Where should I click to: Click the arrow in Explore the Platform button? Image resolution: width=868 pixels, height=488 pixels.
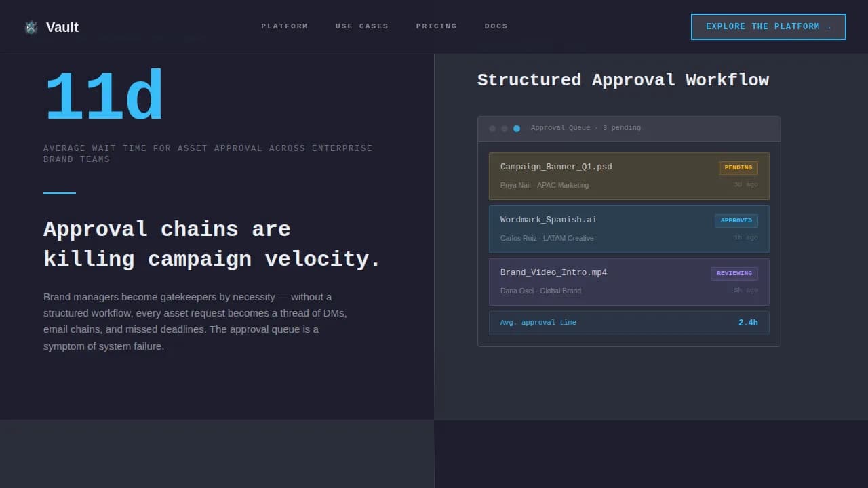[827, 26]
